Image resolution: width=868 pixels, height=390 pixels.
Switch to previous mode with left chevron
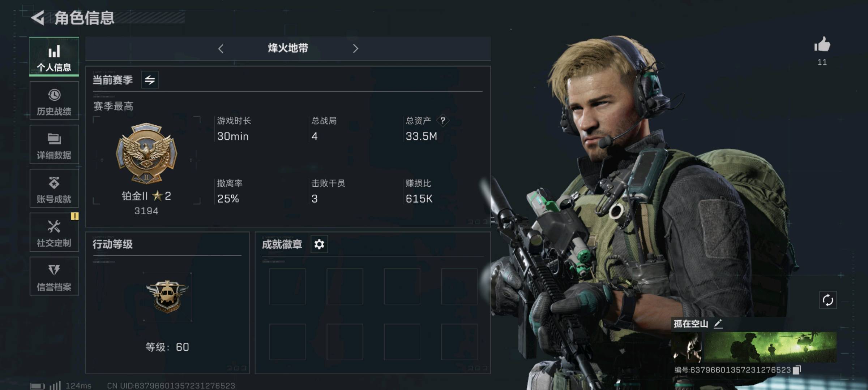(221, 48)
